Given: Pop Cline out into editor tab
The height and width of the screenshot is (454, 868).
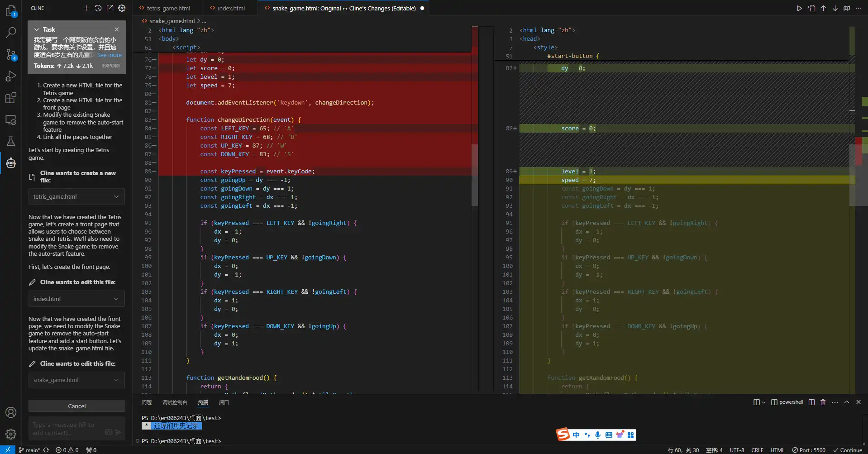Looking at the screenshot, I should (x=110, y=8).
